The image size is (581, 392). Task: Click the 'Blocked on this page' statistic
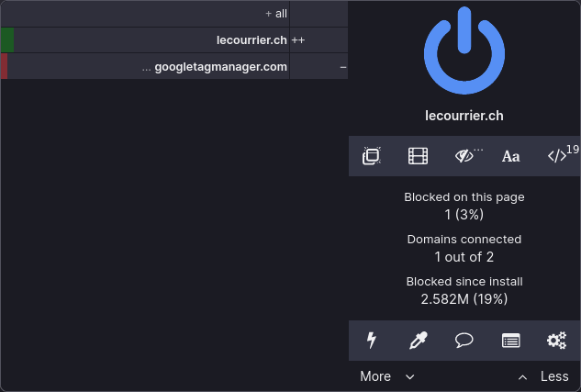[464, 206]
